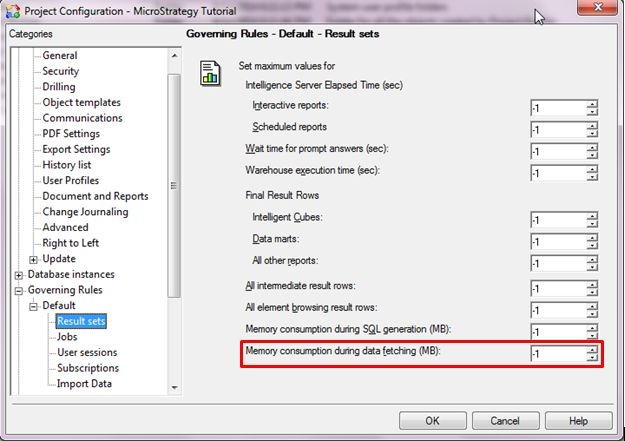The width and height of the screenshot is (625, 441).
Task: Select Database instances tree item
Action: 71,274
